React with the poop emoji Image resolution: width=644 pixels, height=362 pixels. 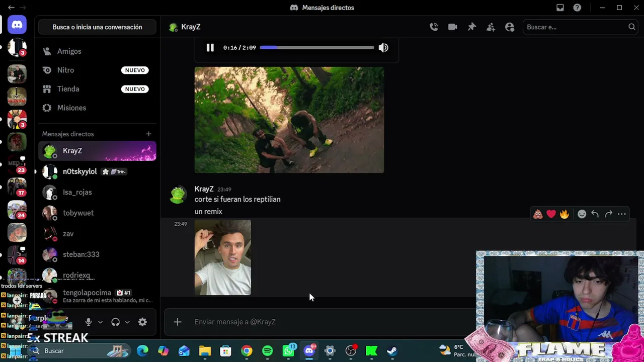[538, 214]
